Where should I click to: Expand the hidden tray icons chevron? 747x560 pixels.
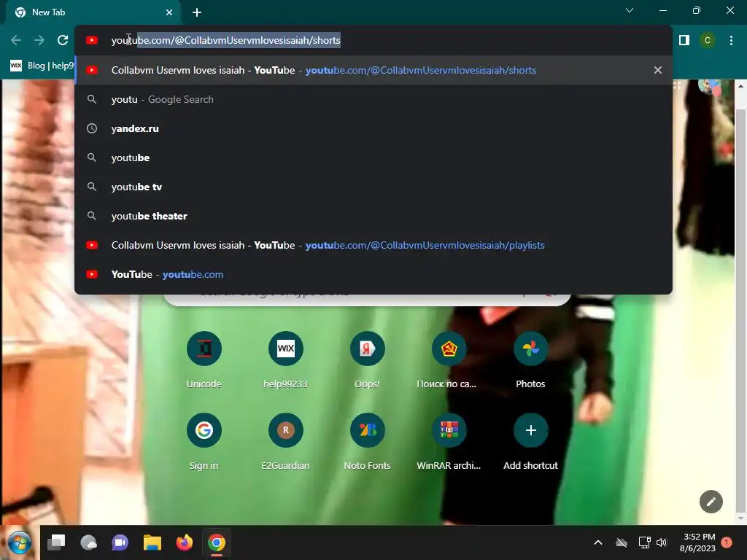(x=598, y=542)
